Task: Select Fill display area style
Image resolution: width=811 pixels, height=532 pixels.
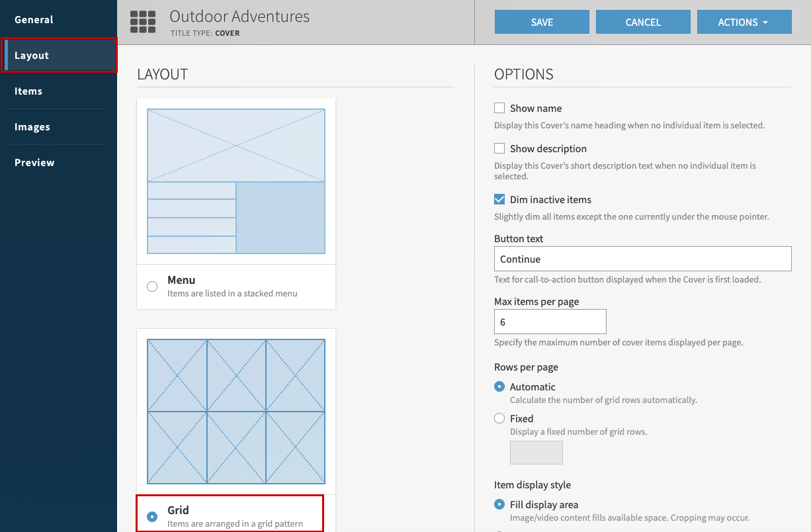Action: (499, 504)
